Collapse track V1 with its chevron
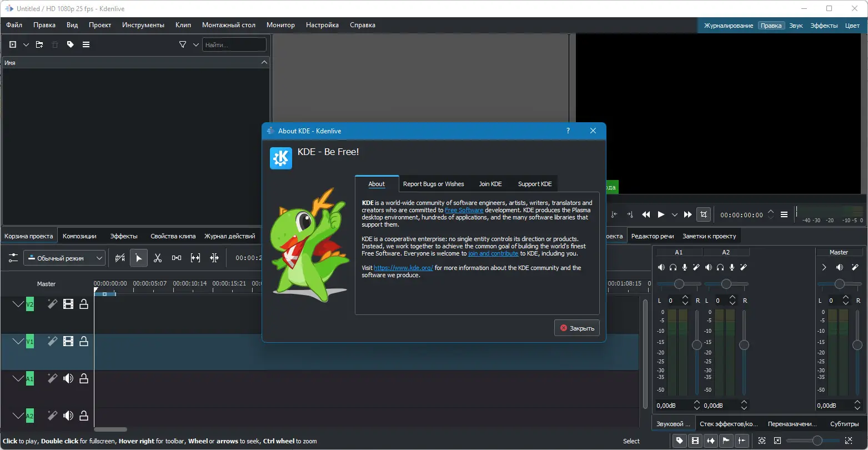The image size is (868, 450). point(18,341)
